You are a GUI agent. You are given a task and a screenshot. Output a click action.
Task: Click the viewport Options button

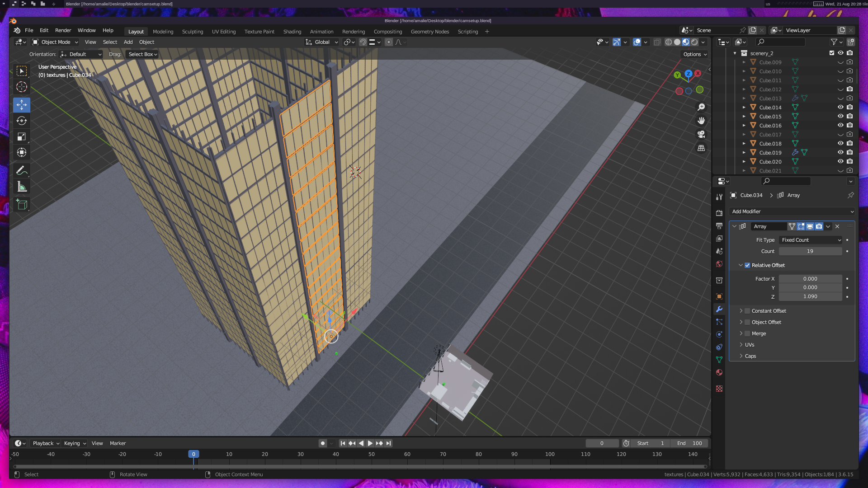pyautogui.click(x=695, y=54)
